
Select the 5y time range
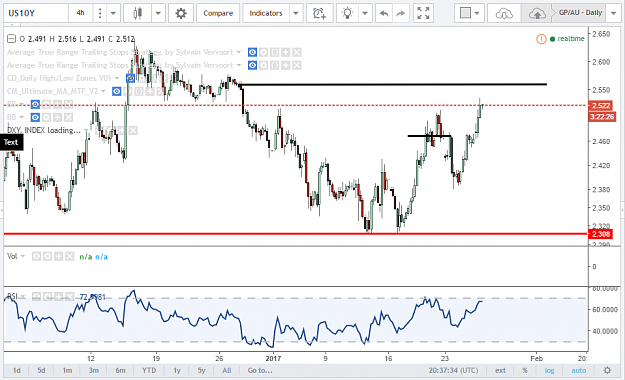pyautogui.click(x=201, y=370)
